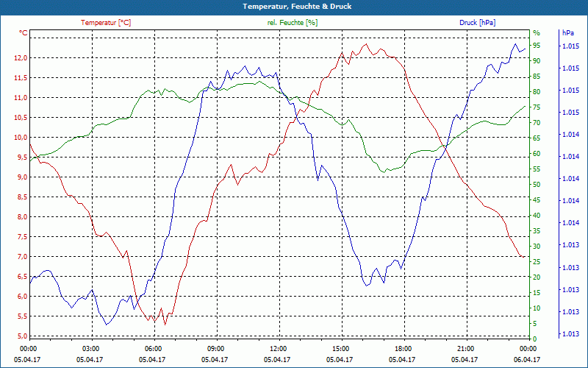This screenshot has width=588, height=368.
Task: Click the chart title 'Temperatur, Feuchte & Druck'
Action: tap(297, 7)
